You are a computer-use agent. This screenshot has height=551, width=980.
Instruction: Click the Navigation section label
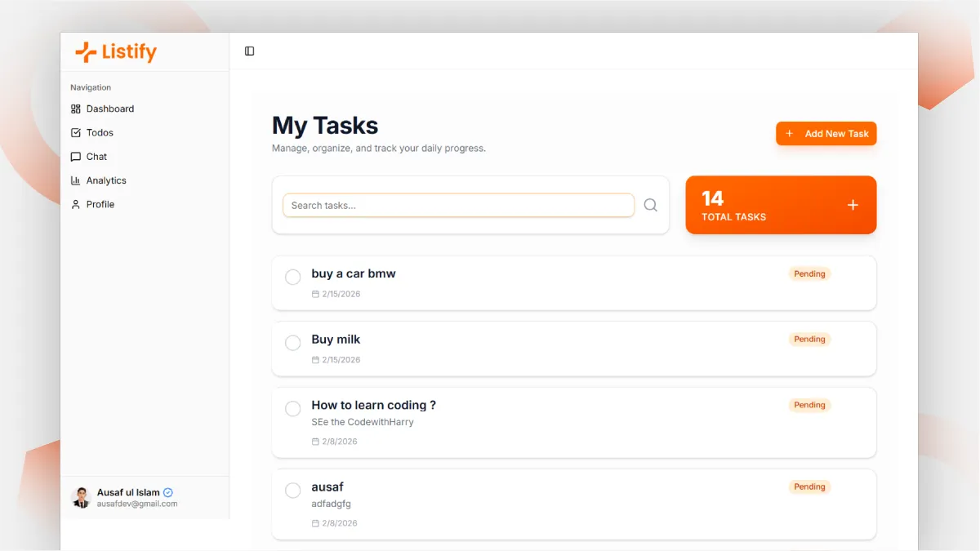point(91,87)
